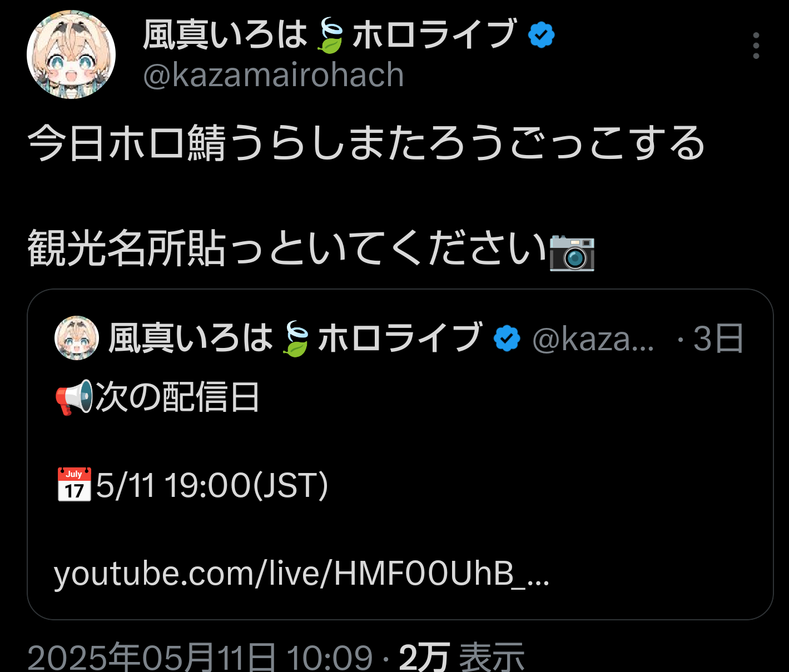
Task: Click the megaphone emoji before 次の配信日
Action: [x=74, y=397]
